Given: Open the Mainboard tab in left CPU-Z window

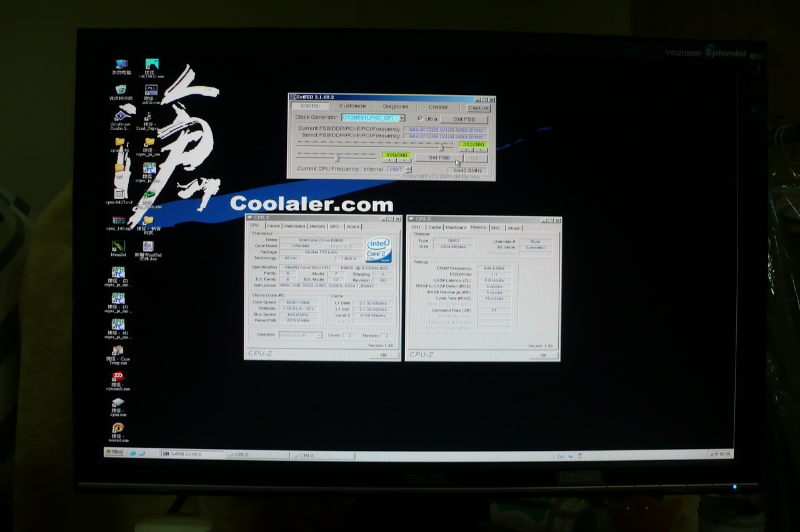Looking at the screenshot, I should [294, 226].
